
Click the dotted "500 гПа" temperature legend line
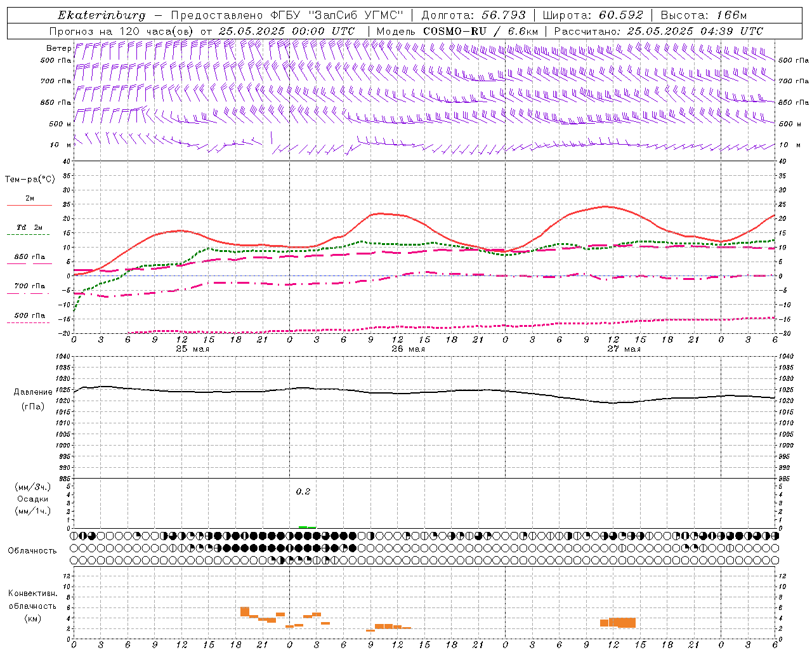tap(28, 323)
